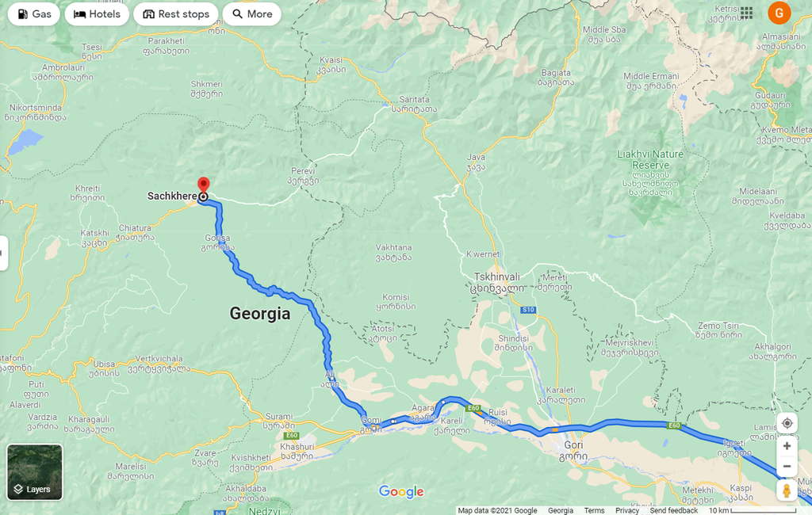This screenshot has width=812, height=515.
Task: Open the Google apps grid
Action: tap(746, 13)
